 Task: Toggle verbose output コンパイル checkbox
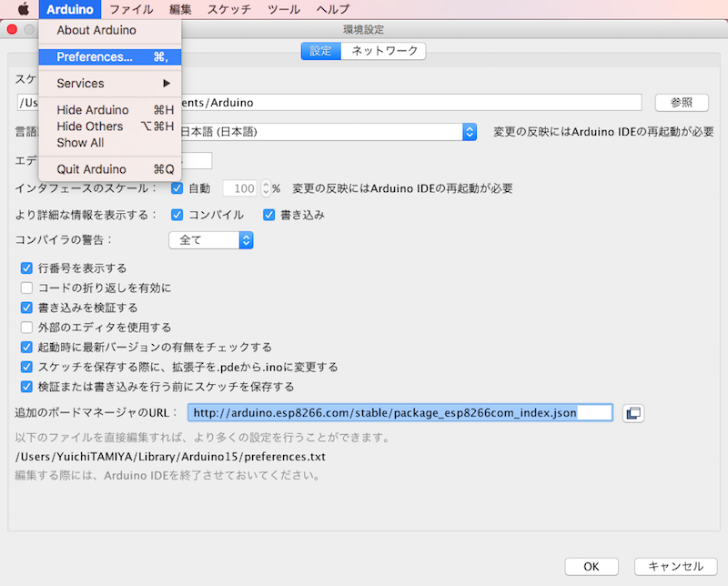point(177,215)
